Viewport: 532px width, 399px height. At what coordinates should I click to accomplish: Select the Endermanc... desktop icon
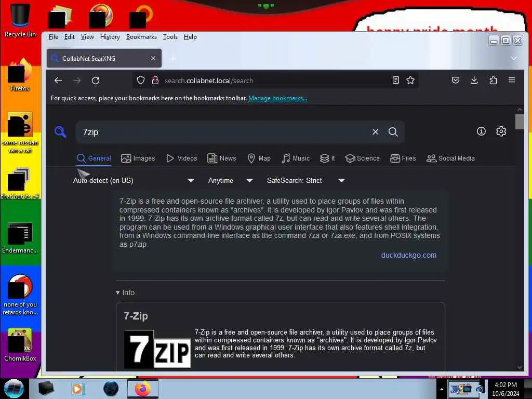tap(20, 238)
